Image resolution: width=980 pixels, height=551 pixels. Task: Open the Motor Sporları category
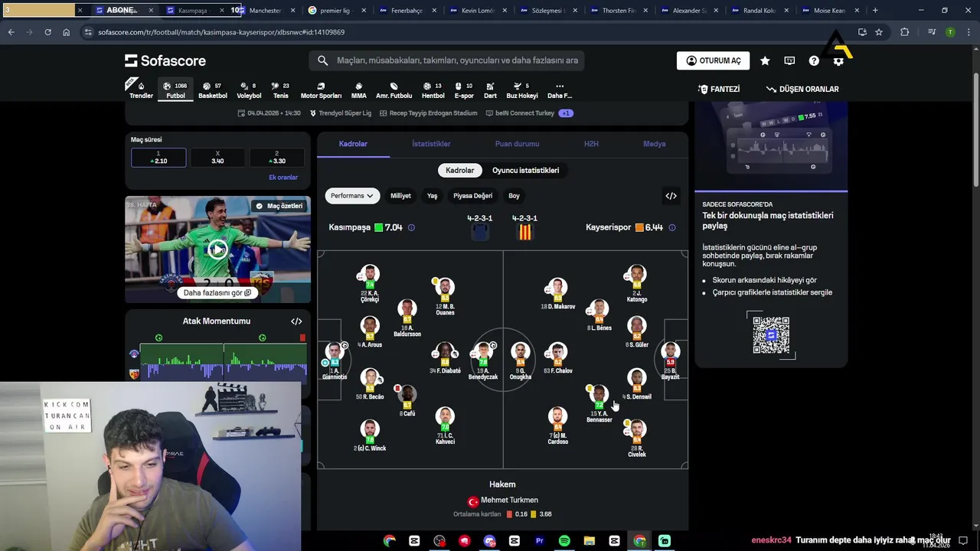321,90
